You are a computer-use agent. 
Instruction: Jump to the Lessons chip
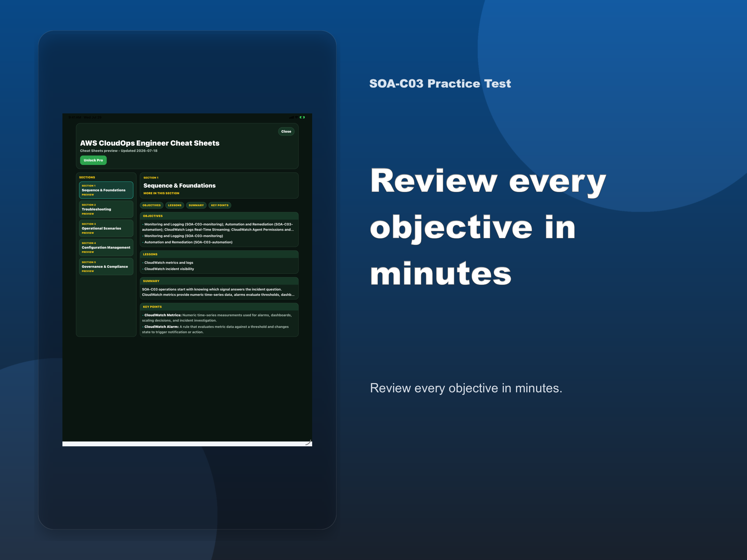[175, 205]
